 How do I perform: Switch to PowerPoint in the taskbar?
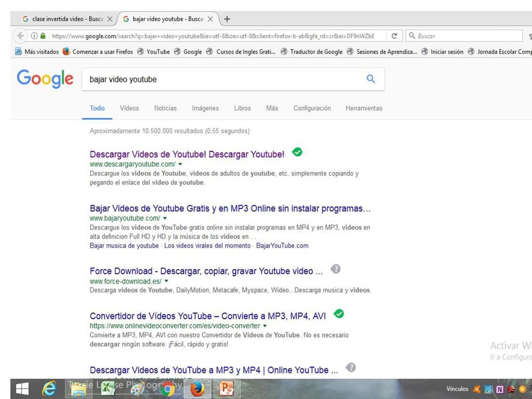click(227, 389)
